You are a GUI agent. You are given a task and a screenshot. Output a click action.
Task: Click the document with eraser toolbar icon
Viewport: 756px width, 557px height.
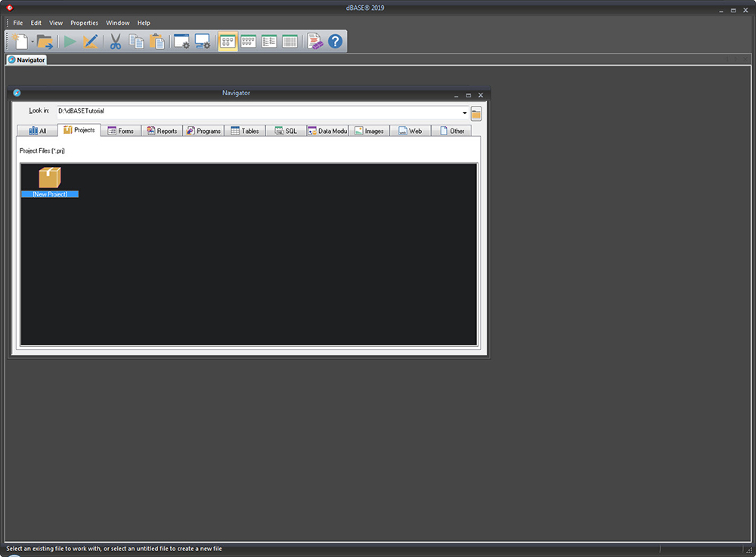click(314, 42)
